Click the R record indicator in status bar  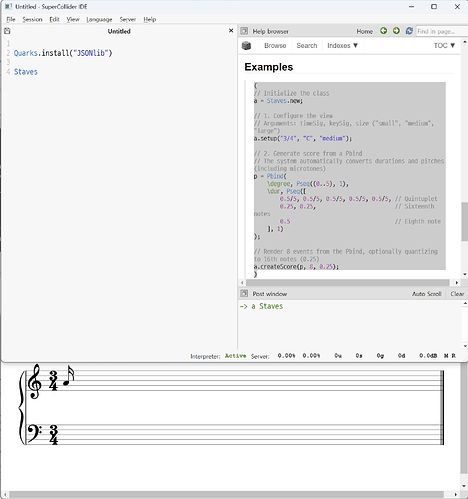[453, 356]
